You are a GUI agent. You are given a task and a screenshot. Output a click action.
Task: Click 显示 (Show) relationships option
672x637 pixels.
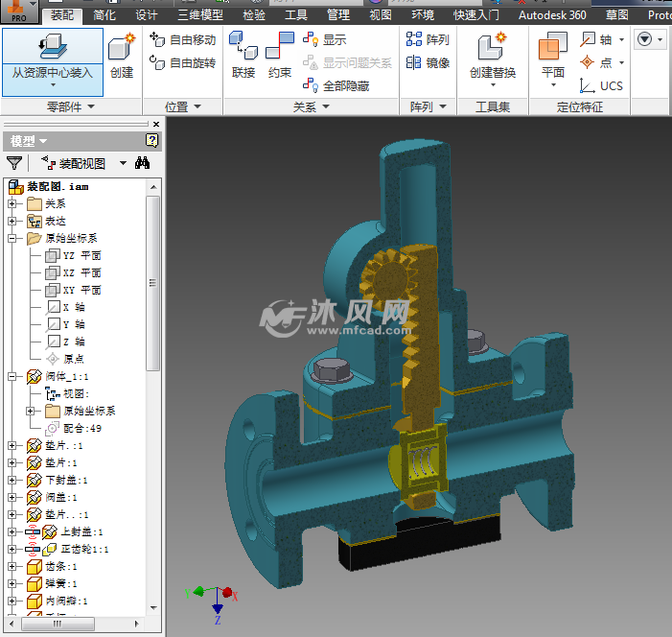325,40
